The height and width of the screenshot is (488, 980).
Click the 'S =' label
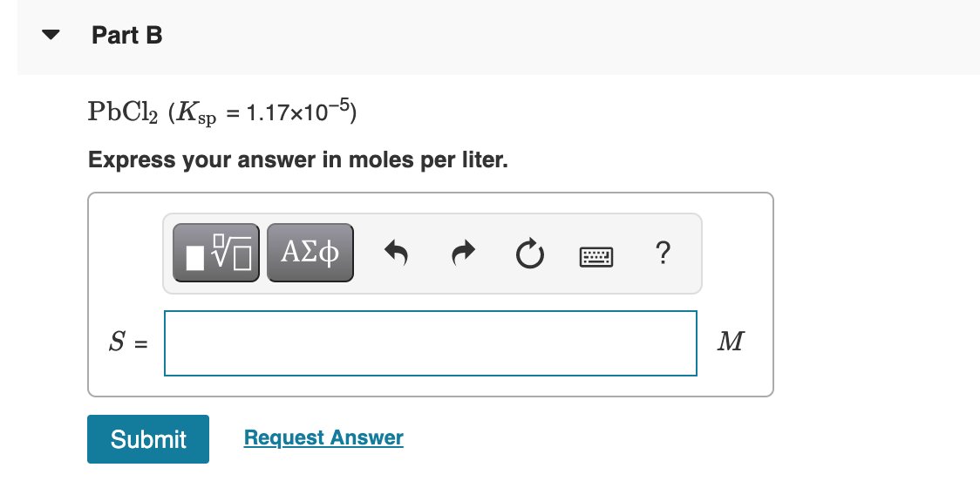pos(128,342)
